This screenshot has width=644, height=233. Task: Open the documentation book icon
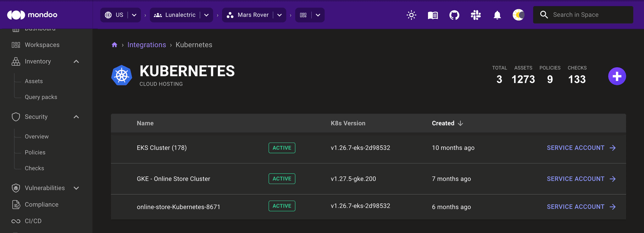[x=433, y=15]
